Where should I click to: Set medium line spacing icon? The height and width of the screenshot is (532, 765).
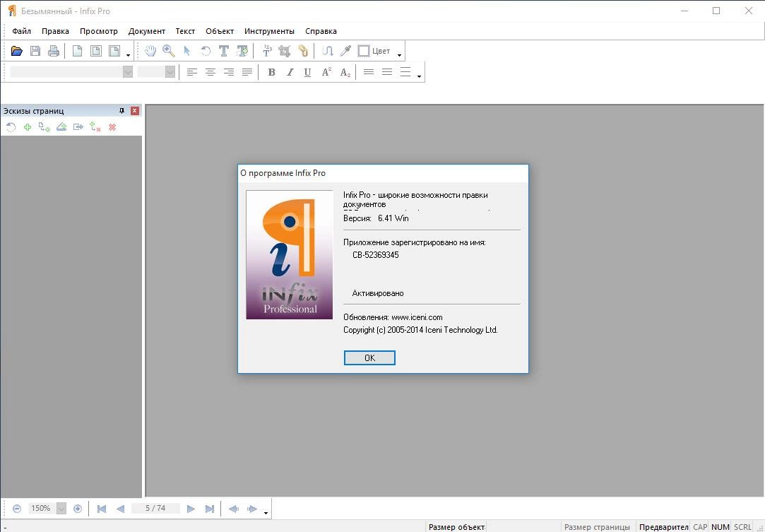(387, 72)
